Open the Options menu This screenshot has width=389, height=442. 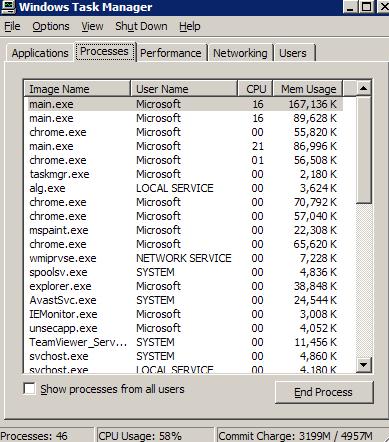(51, 26)
